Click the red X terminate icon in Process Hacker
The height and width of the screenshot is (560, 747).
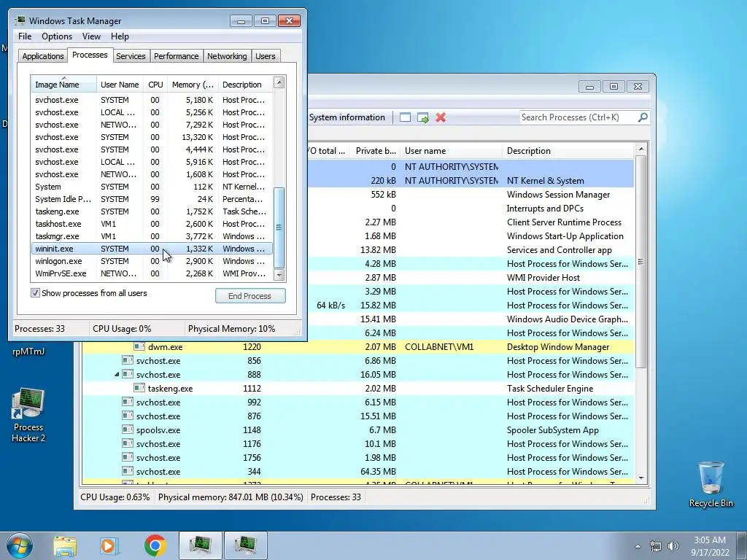coord(441,117)
